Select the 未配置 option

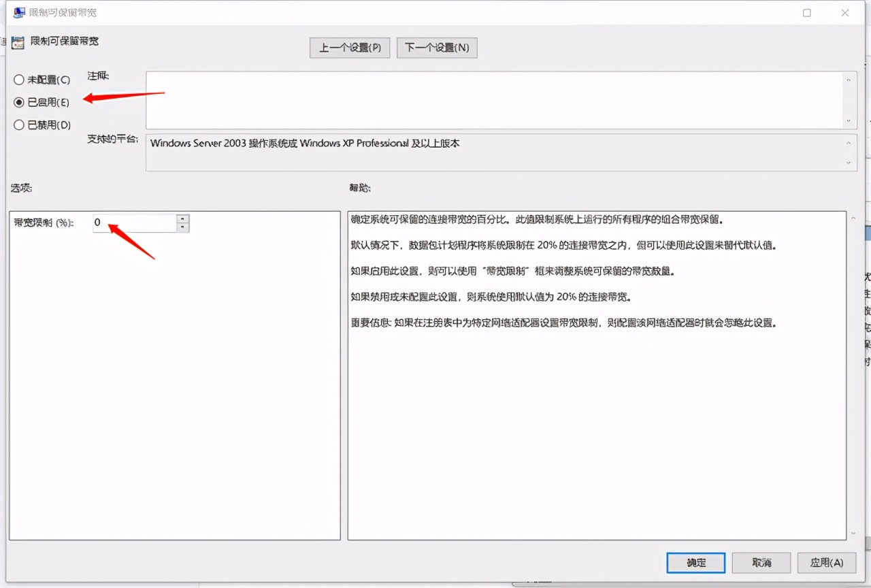click(19, 80)
